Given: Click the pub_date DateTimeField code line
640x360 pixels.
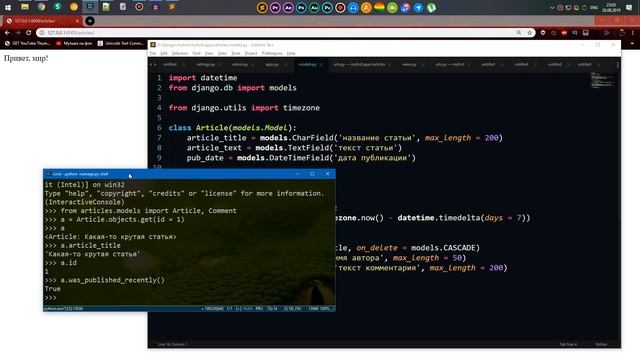Looking at the screenshot, I should click(301, 158).
